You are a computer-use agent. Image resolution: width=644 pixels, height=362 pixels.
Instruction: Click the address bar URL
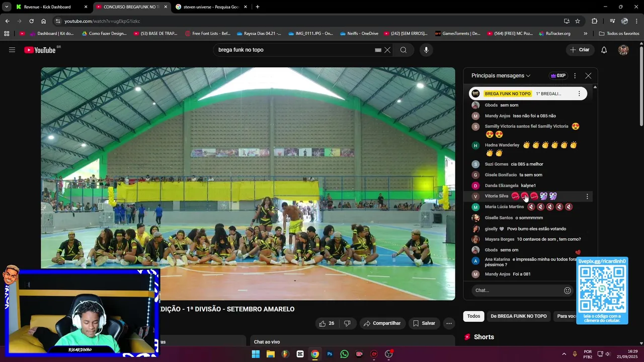[102, 21]
